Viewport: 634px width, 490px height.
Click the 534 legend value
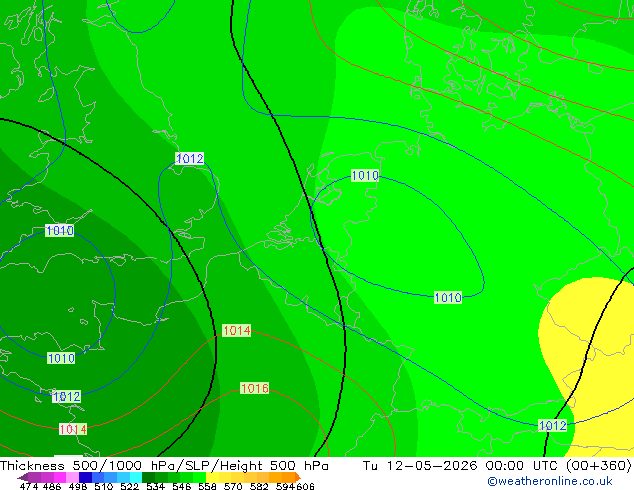coord(155,486)
